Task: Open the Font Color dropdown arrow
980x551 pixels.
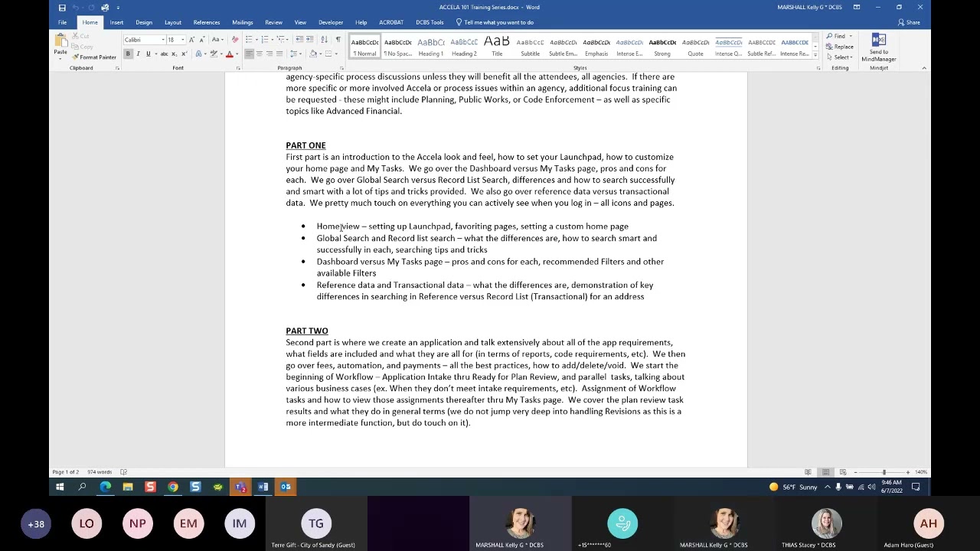Action: (237, 54)
